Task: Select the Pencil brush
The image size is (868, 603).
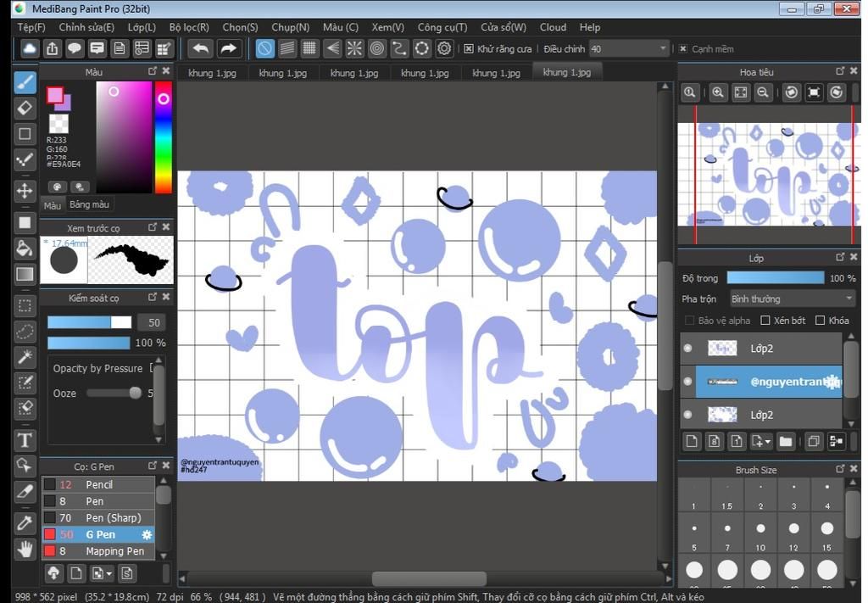Action: [x=98, y=484]
